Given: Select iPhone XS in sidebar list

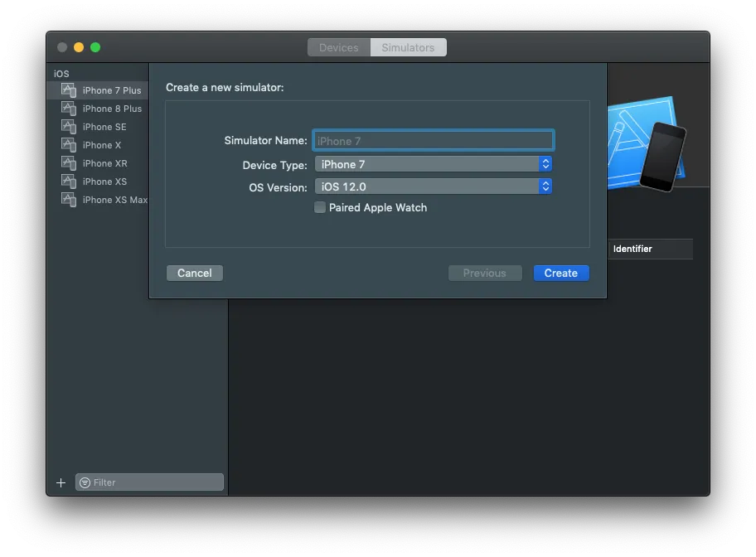Looking at the screenshot, I should pyautogui.click(x=98, y=182).
